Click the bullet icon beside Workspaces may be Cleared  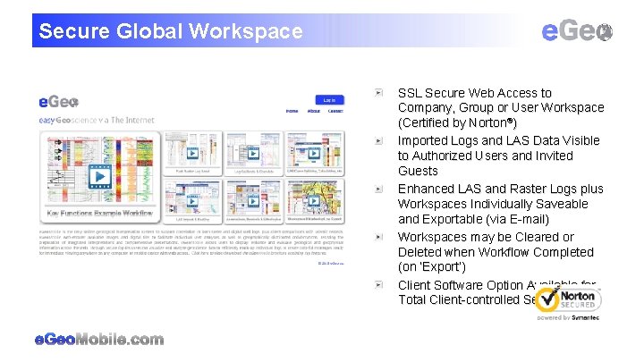378,237
